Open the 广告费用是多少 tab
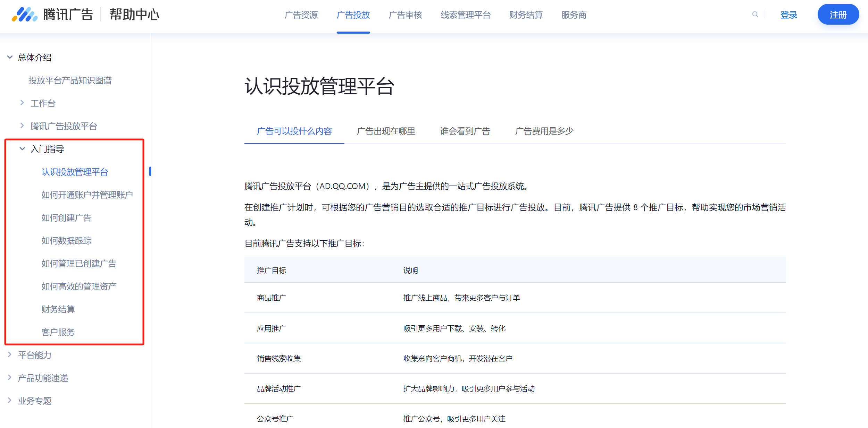This screenshot has height=428, width=868. point(544,131)
